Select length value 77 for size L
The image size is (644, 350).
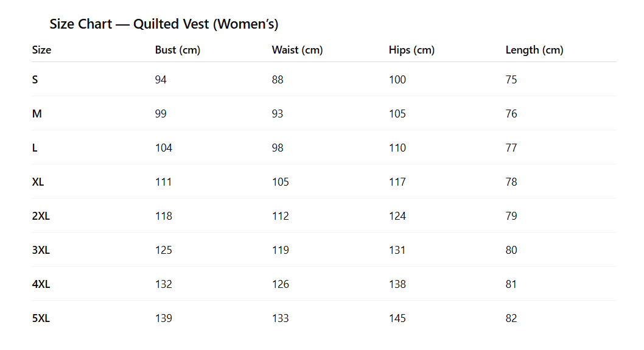tap(511, 148)
